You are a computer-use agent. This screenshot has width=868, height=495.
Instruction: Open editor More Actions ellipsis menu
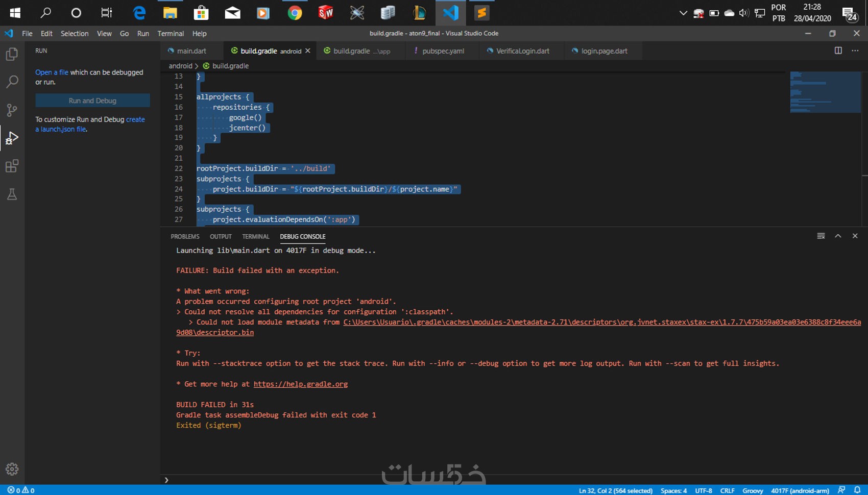point(855,51)
